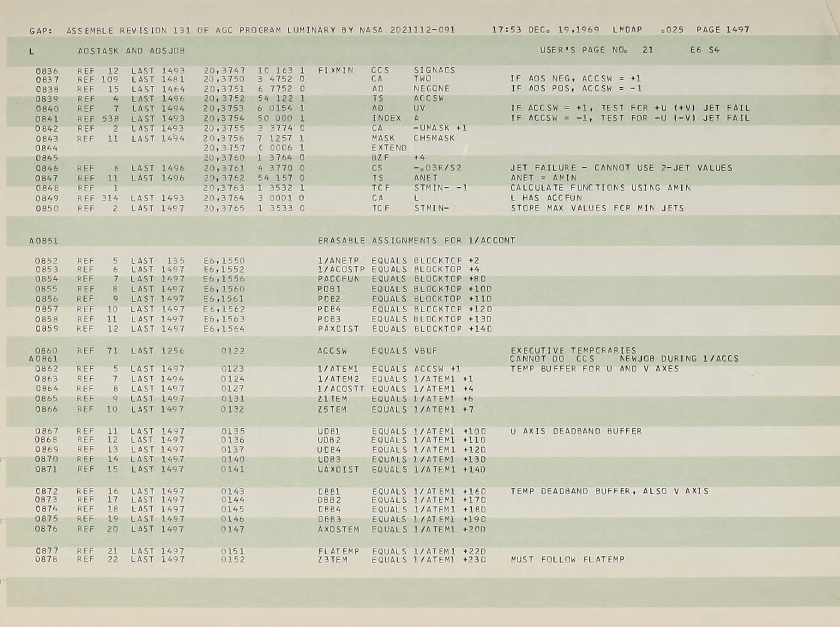Click the E6 S4 text in header
The width and height of the screenshot is (840, 627).
click(x=704, y=50)
